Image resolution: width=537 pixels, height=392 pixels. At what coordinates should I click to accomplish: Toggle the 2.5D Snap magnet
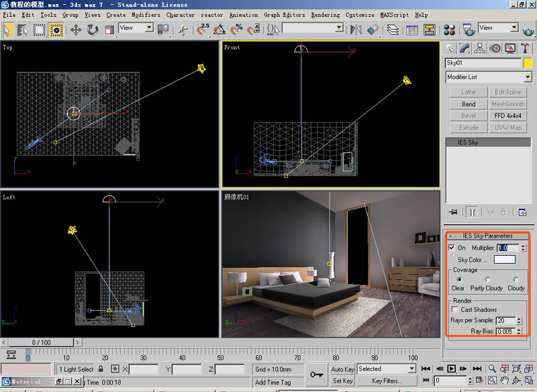203,30
